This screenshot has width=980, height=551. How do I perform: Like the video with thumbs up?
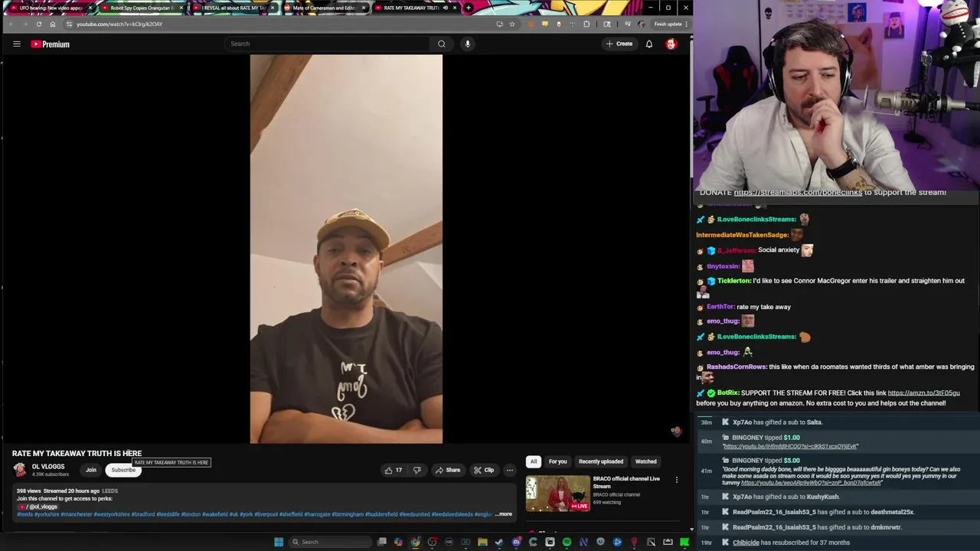coord(393,470)
